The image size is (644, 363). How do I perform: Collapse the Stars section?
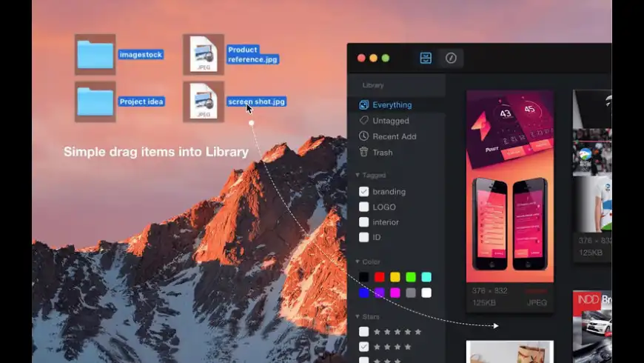(x=358, y=316)
